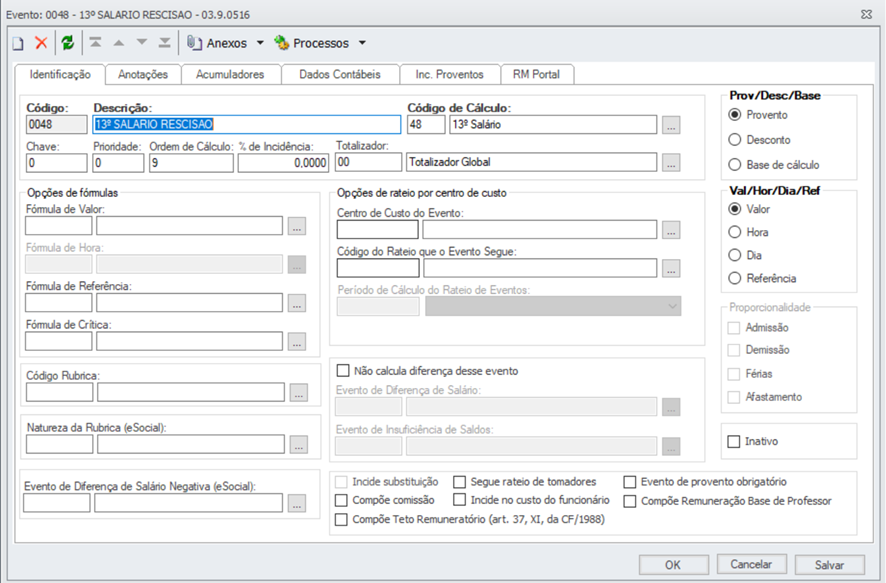This screenshot has height=583, width=886.
Task: Open lookup for Código do Rateio que o Evento Segue
Action: (x=671, y=268)
